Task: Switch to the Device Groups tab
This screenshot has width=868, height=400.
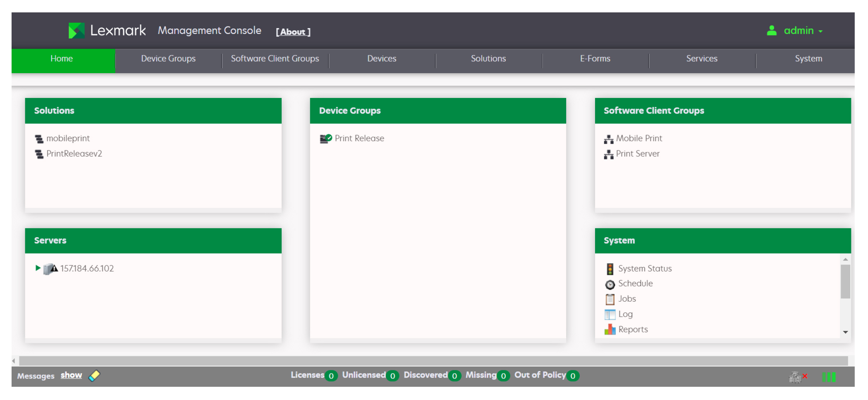Action: (168, 59)
